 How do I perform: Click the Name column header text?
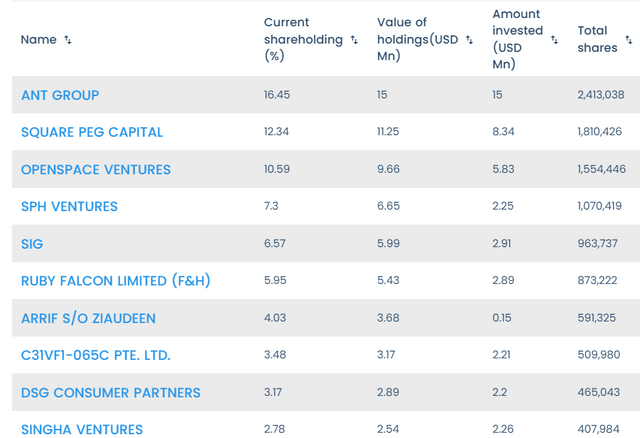39,40
